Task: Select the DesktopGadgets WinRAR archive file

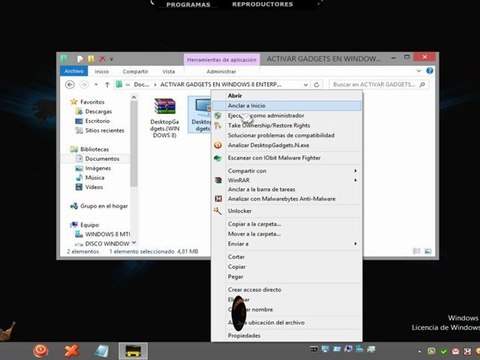Action: point(165,118)
